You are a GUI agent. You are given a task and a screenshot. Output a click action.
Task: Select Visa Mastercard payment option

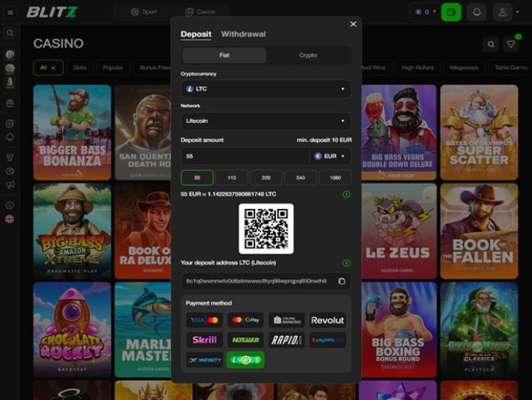click(204, 320)
